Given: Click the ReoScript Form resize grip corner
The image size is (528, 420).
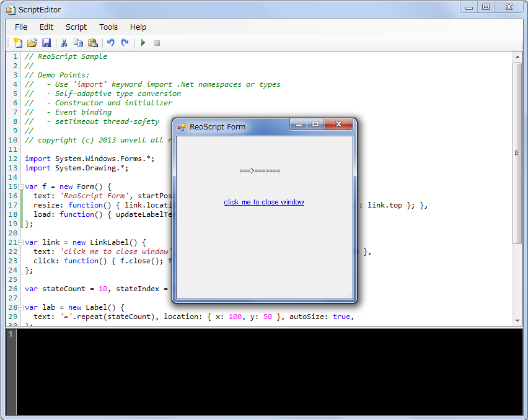Looking at the screenshot, I should [350, 295].
